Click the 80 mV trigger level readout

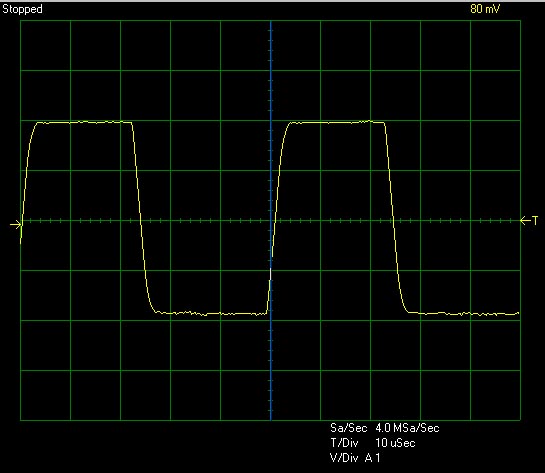point(485,9)
